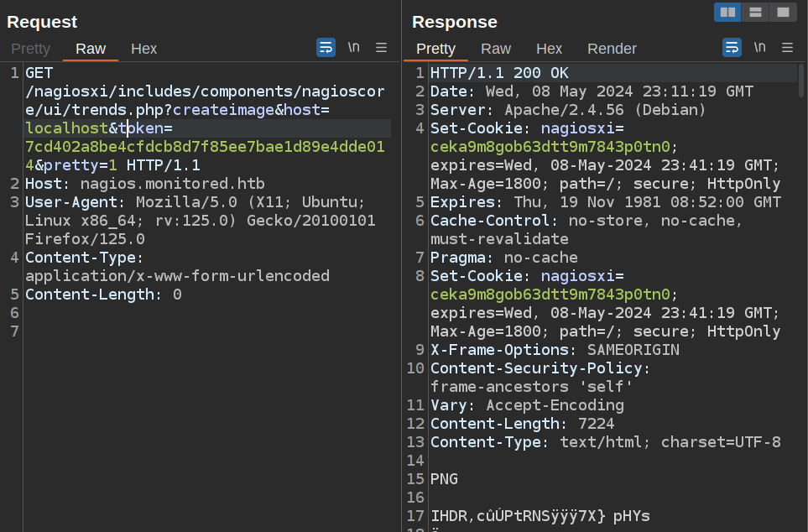Open the Request panel hamburger options menu
808x532 pixels.
point(381,48)
